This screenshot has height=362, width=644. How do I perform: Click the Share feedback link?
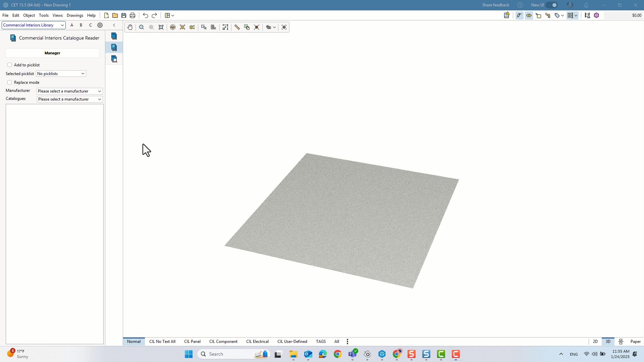(495, 5)
